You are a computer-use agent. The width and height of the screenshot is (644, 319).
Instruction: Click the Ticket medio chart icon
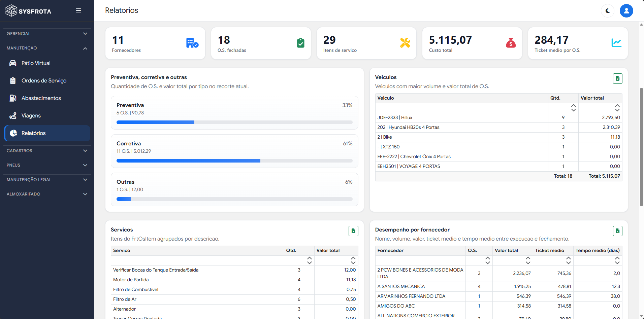[616, 43]
